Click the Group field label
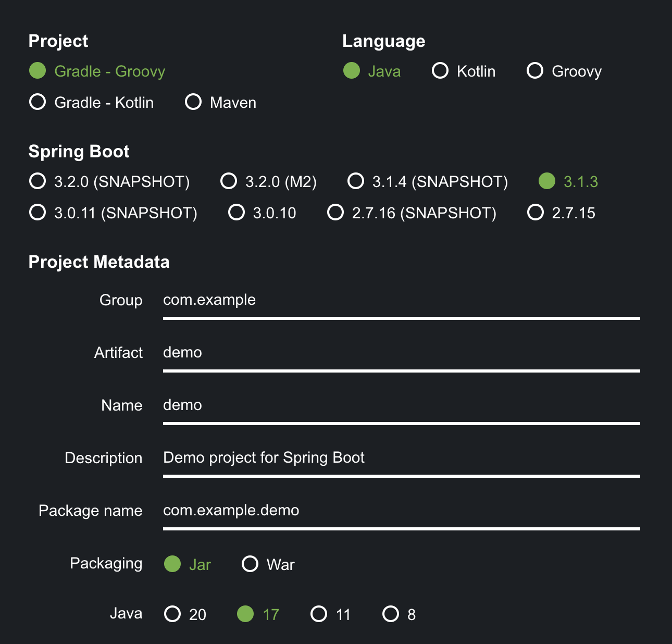Viewport: 672px width, 644px height. 121,301
